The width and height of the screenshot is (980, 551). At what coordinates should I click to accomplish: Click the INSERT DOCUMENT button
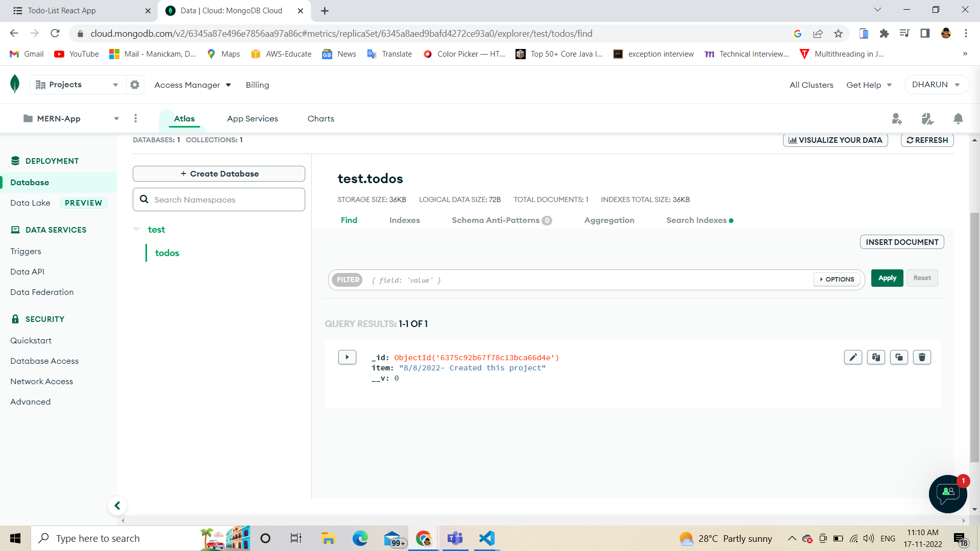pos(901,242)
